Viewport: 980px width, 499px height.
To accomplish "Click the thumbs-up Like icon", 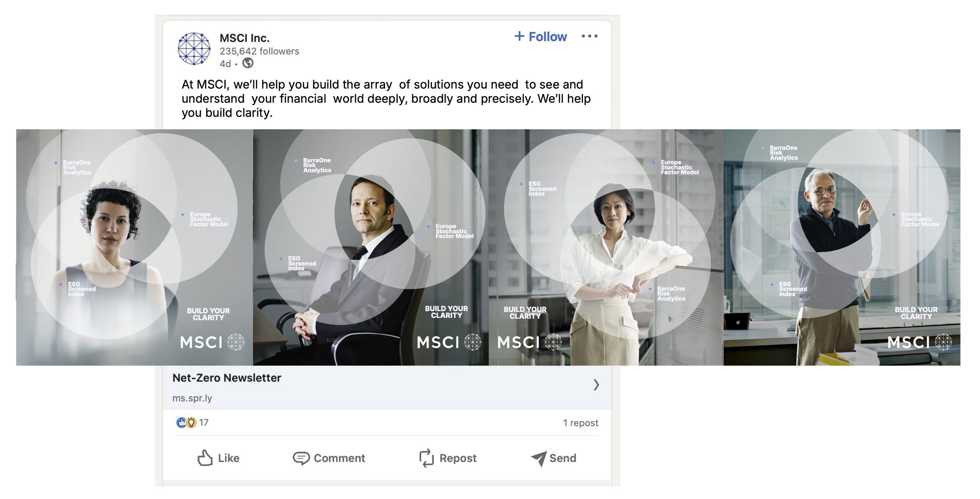I will (x=205, y=457).
